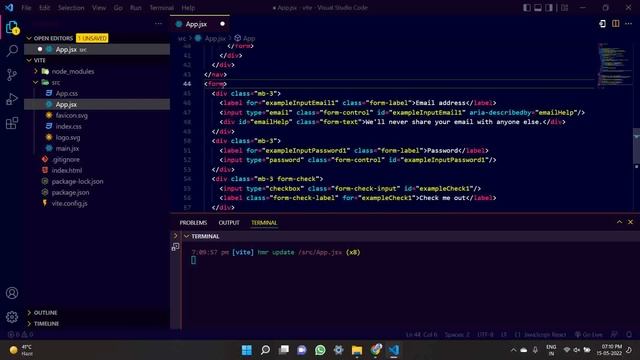640x360 pixels.
Task: Toggle secondary side bar layout icon
Action: coord(549,8)
